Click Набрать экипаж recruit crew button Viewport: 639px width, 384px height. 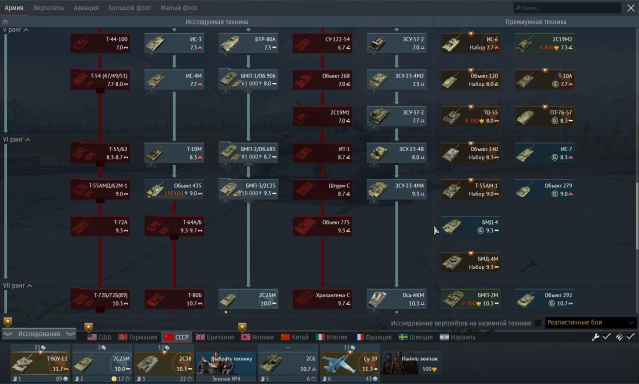click(412, 363)
